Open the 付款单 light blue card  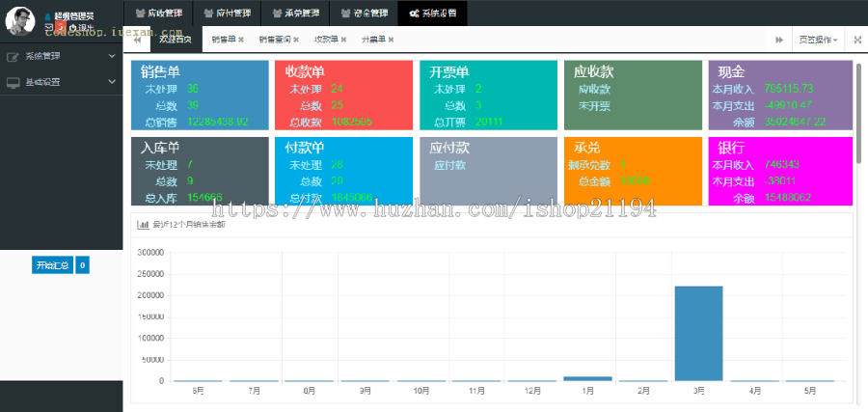343,171
